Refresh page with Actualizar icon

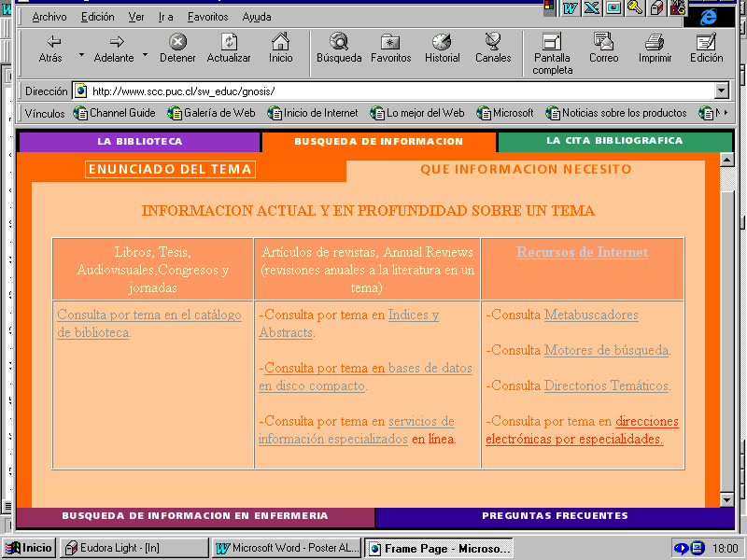pos(229,42)
